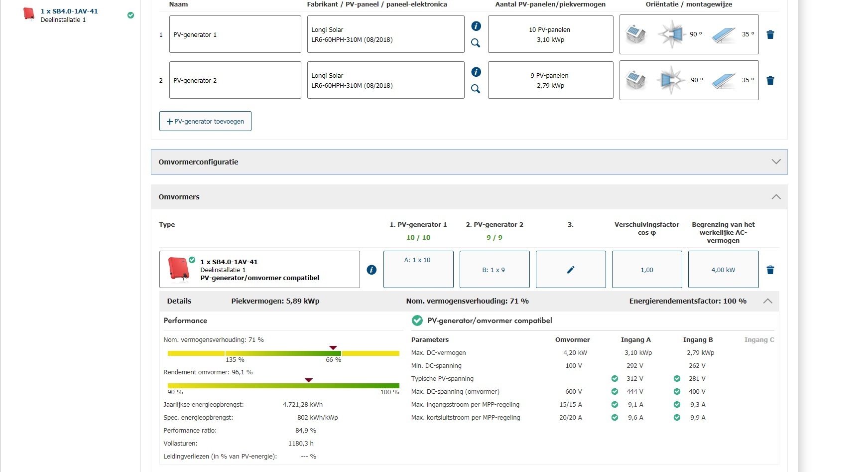Screen dimensions: 868x472
Task: Edit the PV-generator 1 name field
Action: (235, 34)
